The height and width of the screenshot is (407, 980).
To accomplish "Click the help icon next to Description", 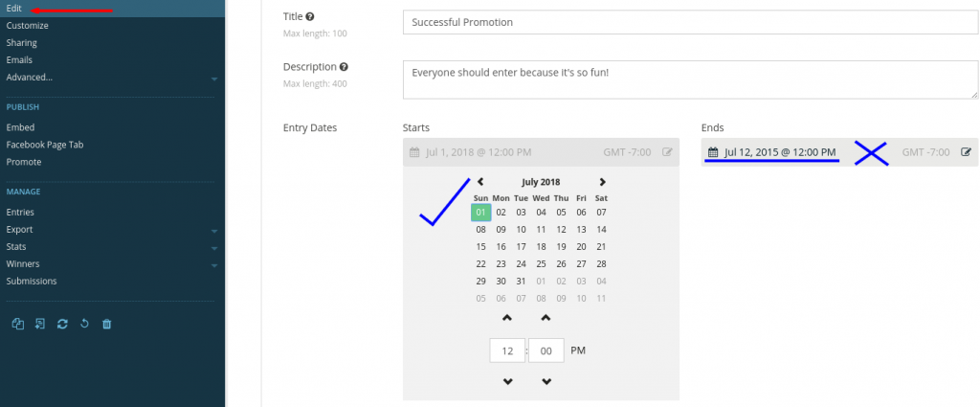I will coord(344,67).
